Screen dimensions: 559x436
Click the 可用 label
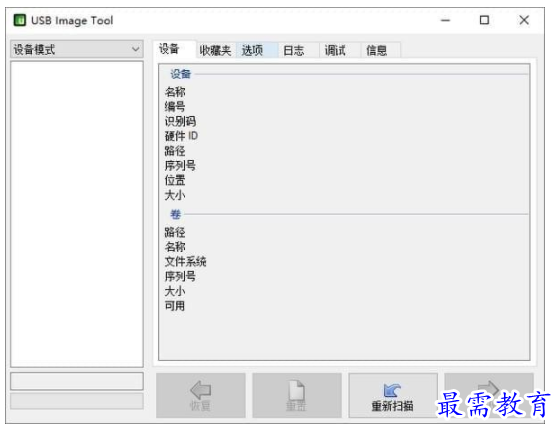click(175, 306)
